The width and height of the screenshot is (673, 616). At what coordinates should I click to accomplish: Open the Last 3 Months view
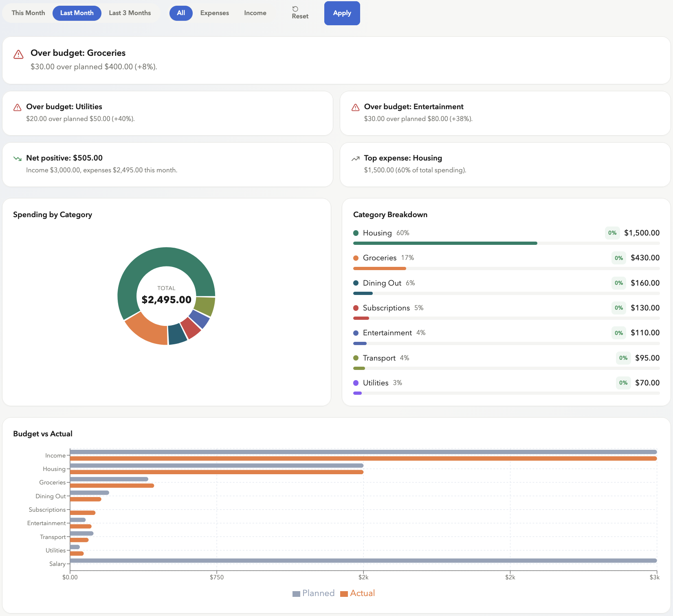[x=130, y=13]
